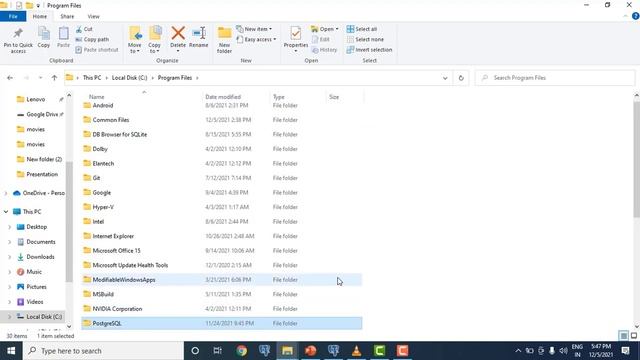Click This PC in the address bar
The image size is (640, 360).
pos(92,78)
